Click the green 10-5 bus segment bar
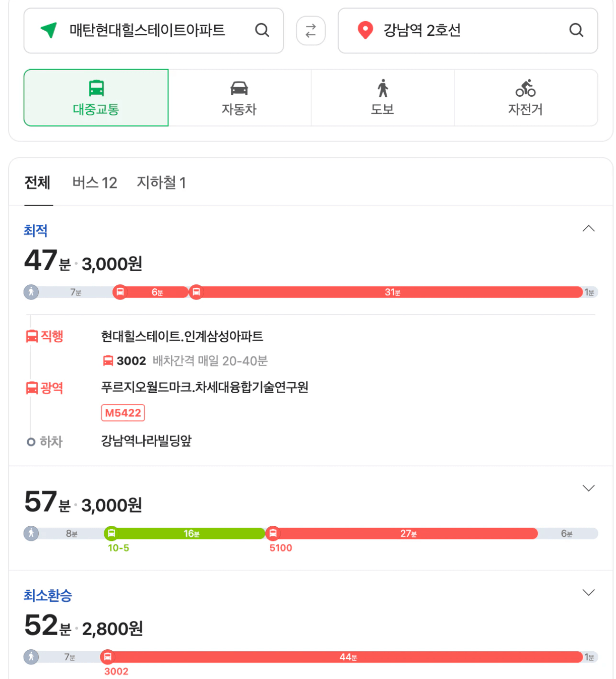This screenshot has height=679, width=616. (191, 533)
